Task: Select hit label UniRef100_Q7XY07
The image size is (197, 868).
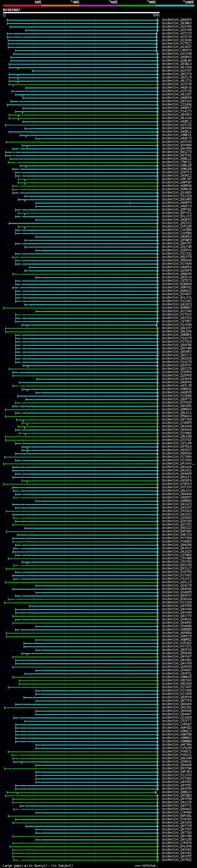Action: click(177, 440)
